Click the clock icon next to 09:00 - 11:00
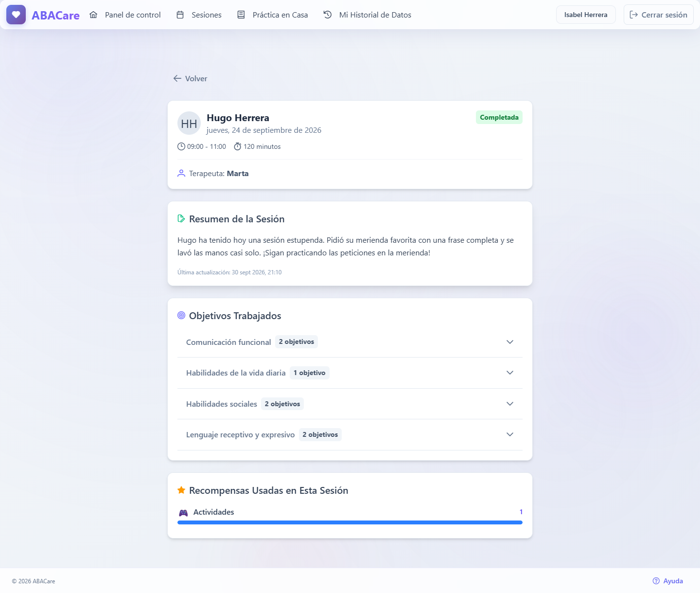The width and height of the screenshot is (700, 593). [181, 146]
